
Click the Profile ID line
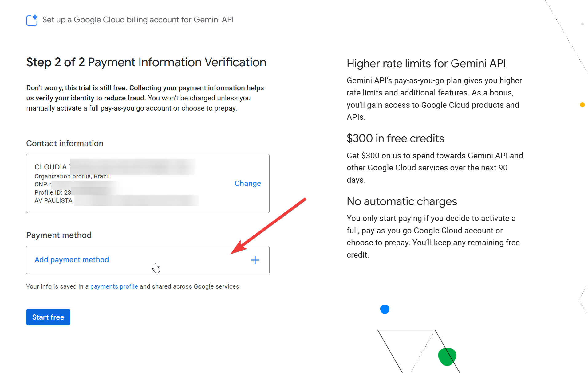(53, 192)
